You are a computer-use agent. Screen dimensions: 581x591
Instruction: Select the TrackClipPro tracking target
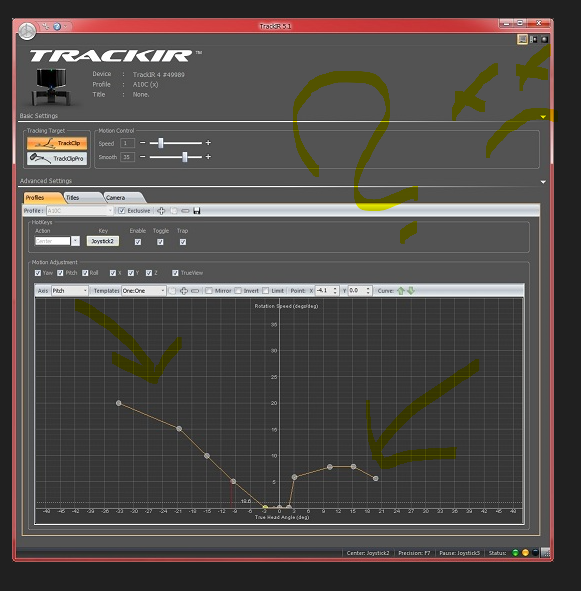(57, 158)
